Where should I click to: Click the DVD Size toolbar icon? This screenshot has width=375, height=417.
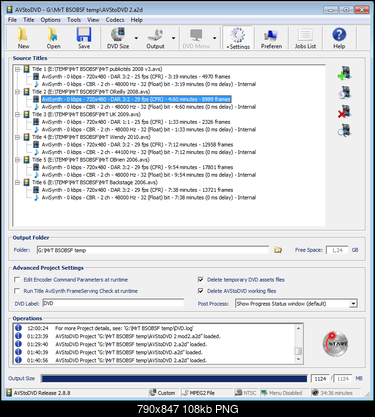coord(118,35)
